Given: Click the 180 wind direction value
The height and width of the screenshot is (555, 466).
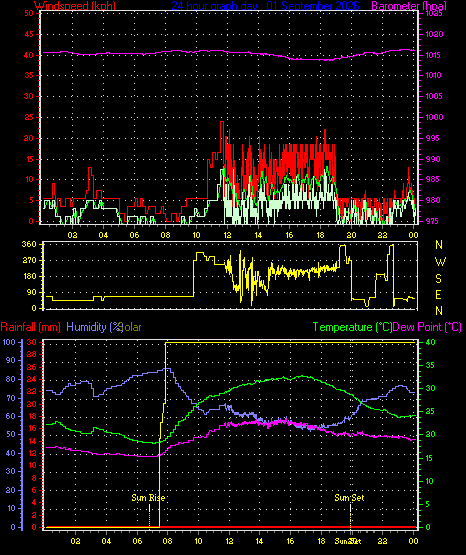Looking at the screenshot, I should coord(29,276).
